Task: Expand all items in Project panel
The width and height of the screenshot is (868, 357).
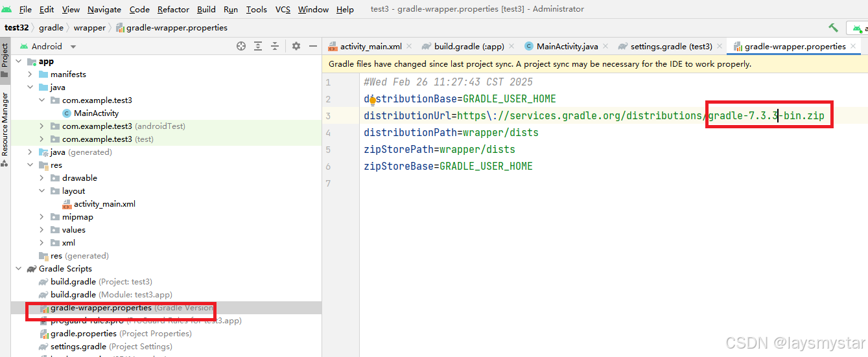Action: pos(258,46)
